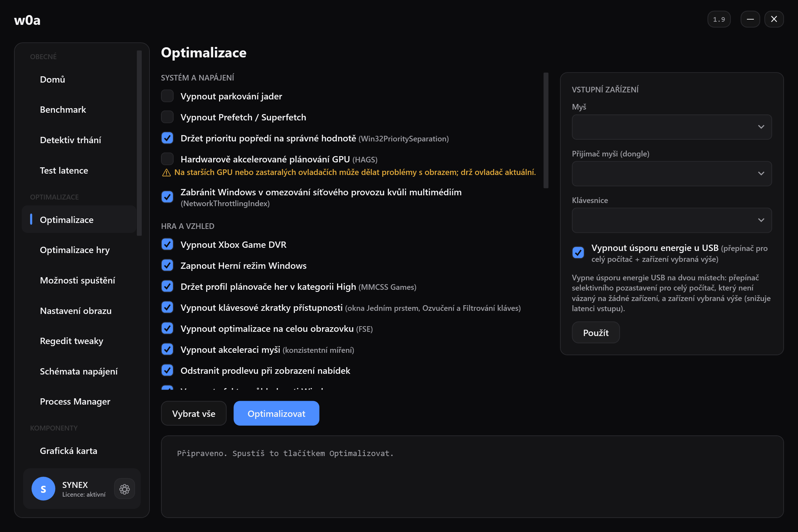Open the Přijímač myši (dongle) dropdown
The width and height of the screenshot is (798, 532).
(672, 174)
